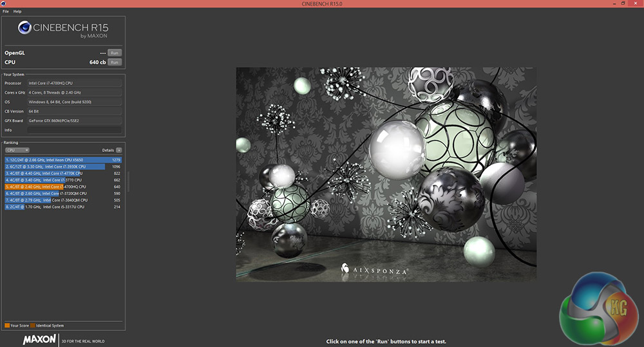Click the CB Version 64 Bit field

tap(74, 111)
